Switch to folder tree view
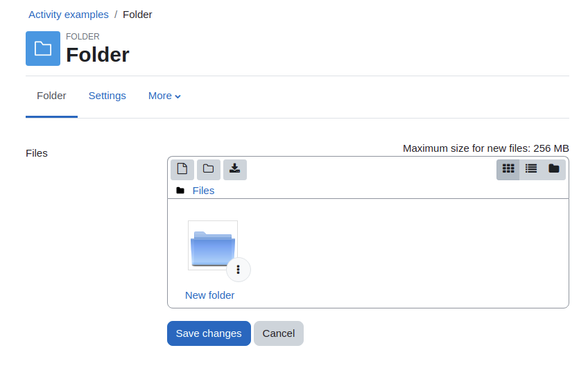This screenshot has height=366, width=588. pos(554,170)
